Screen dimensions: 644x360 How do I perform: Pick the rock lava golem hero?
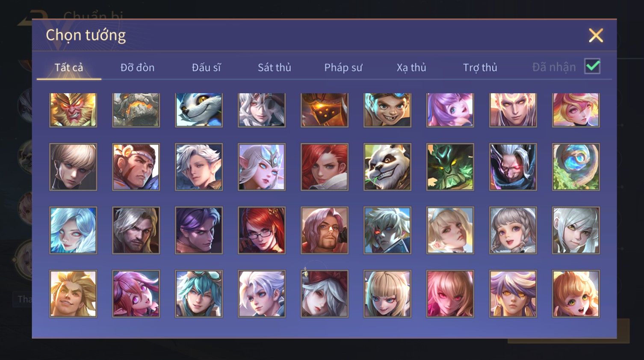point(136,110)
